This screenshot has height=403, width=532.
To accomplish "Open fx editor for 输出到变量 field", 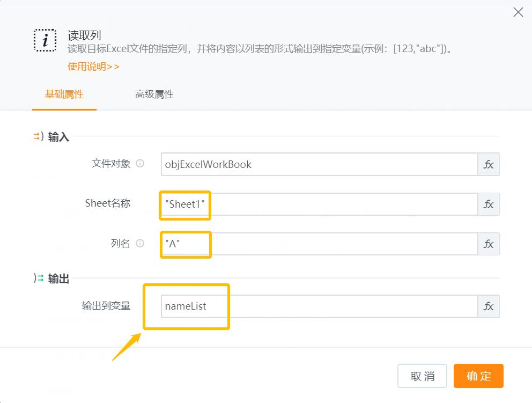I will (489, 306).
